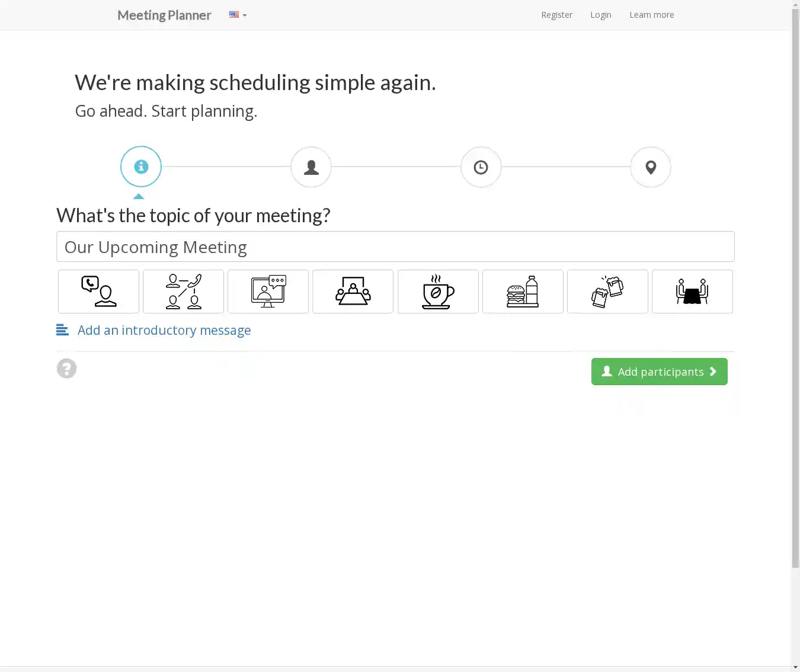
Task: Pick the beer mugs drinks icon
Action: pos(607,292)
